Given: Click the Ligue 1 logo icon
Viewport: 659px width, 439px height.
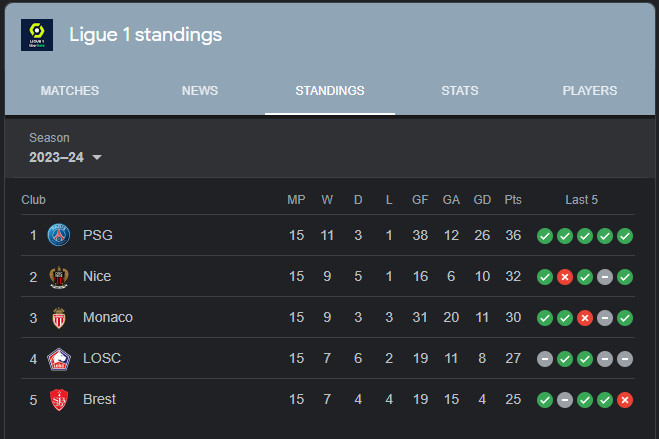Looking at the screenshot, I should tap(37, 35).
